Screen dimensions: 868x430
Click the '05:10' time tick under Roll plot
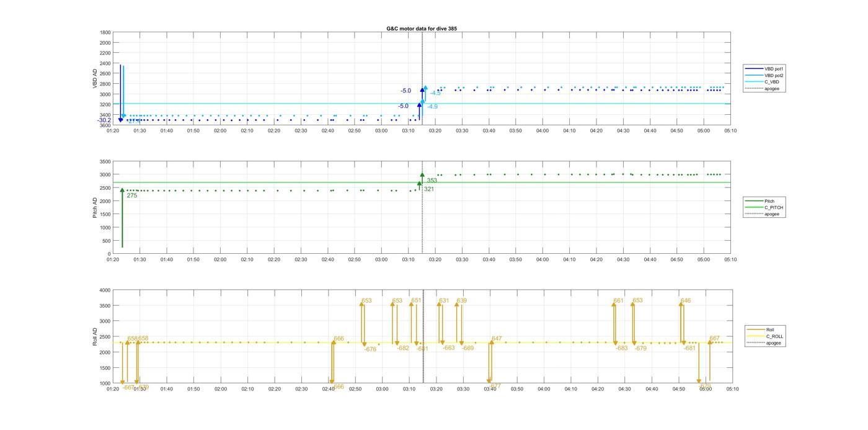732,389
